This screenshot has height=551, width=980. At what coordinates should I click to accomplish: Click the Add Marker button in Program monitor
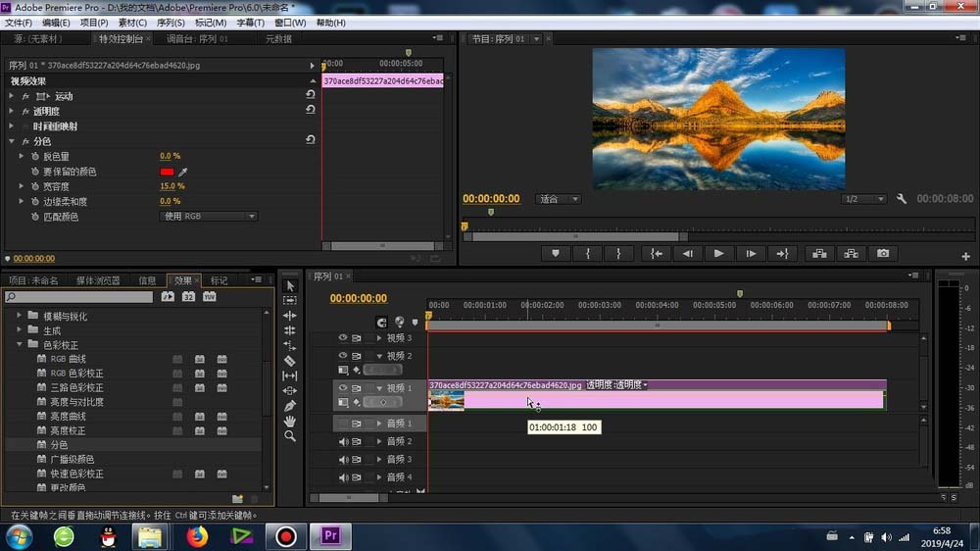pos(556,253)
